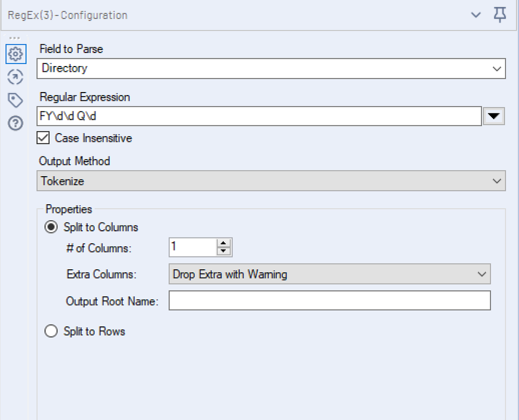The image size is (519, 420).
Task: Open the Help question mark icon
Action: point(16,123)
